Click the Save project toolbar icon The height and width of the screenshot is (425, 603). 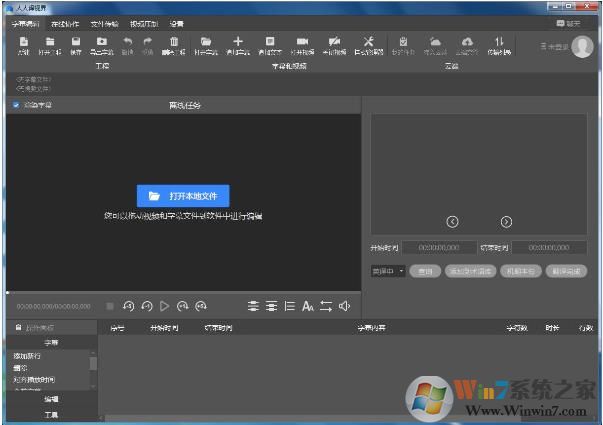tap(75, 42)
